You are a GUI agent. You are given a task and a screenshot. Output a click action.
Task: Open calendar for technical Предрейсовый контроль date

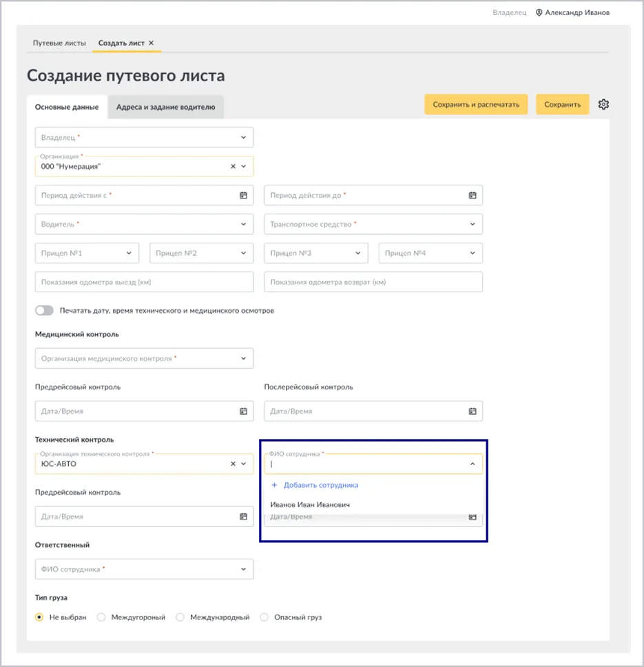[243, 516]
